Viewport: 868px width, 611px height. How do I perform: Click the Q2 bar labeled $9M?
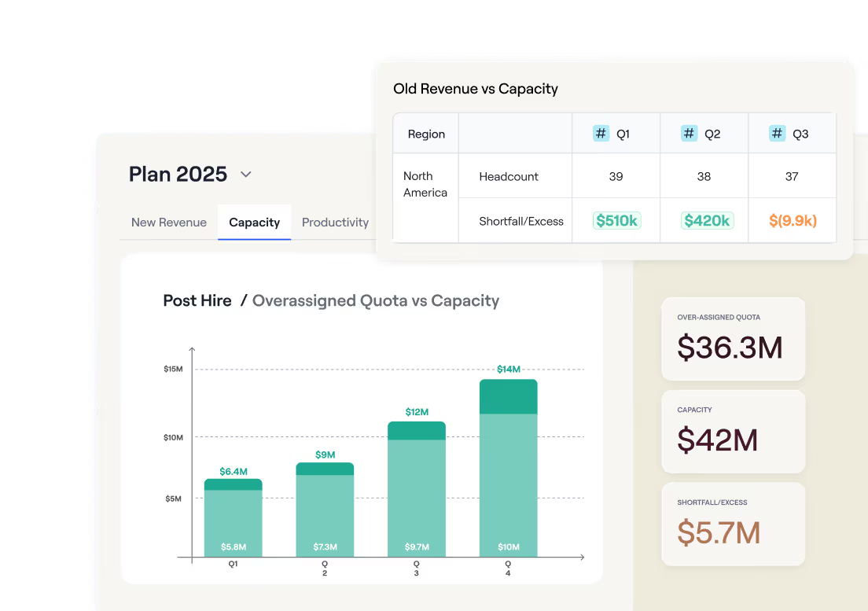(x=325, y=510)
